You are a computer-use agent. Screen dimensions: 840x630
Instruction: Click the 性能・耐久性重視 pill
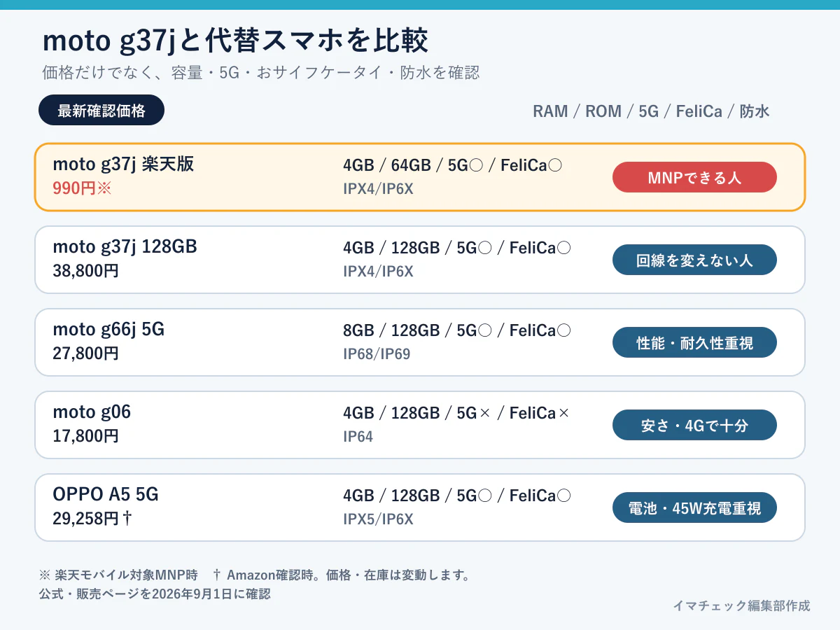coord(694,342)
